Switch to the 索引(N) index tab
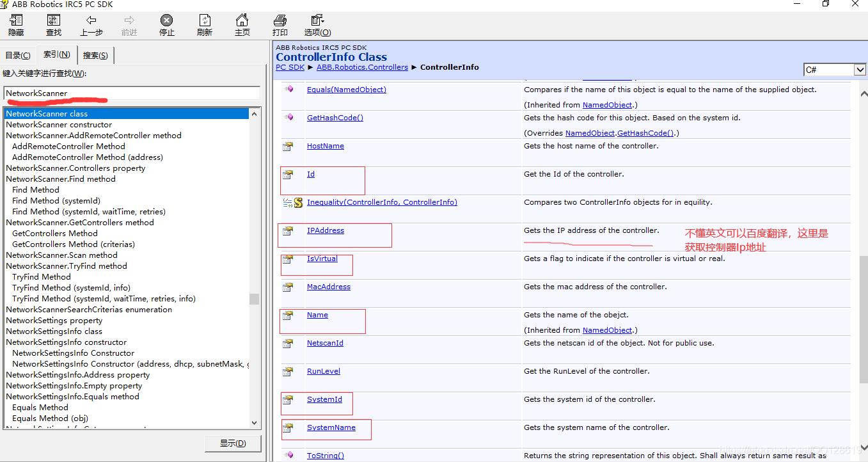The image size is (868, 462). [56, 54]
